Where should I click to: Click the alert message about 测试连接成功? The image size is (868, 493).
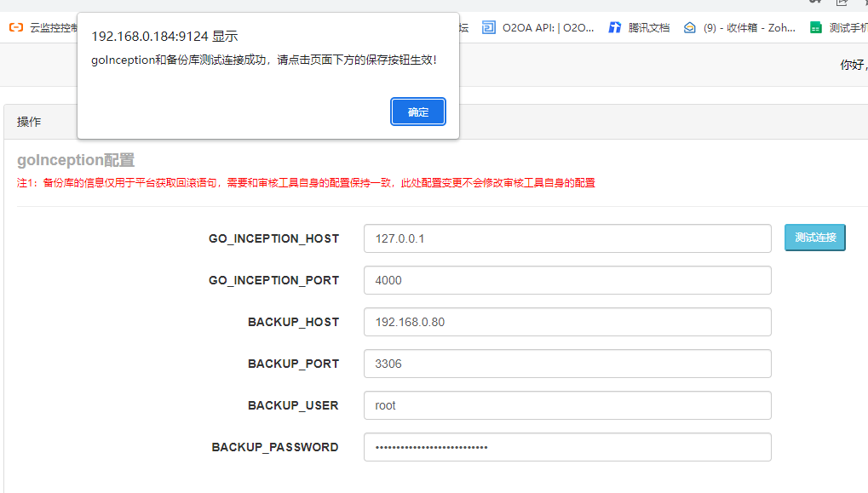[264, 60]
